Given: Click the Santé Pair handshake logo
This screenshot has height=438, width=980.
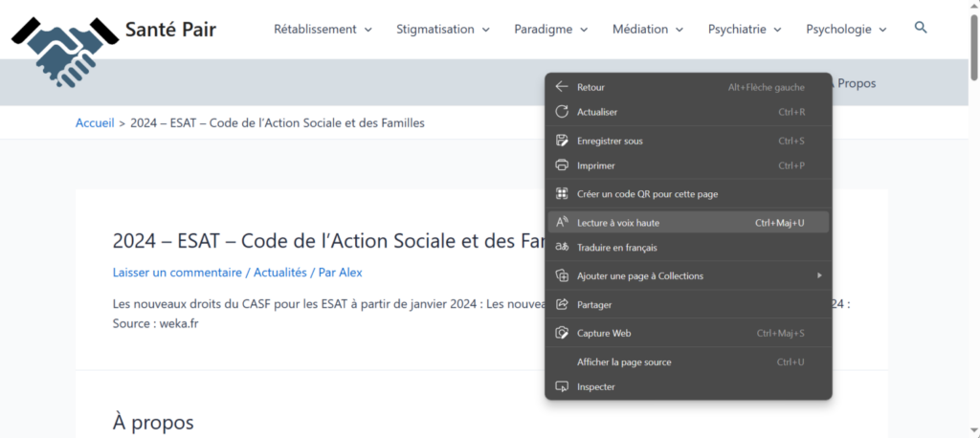Looking at the screenshot, I should (65, 52).
